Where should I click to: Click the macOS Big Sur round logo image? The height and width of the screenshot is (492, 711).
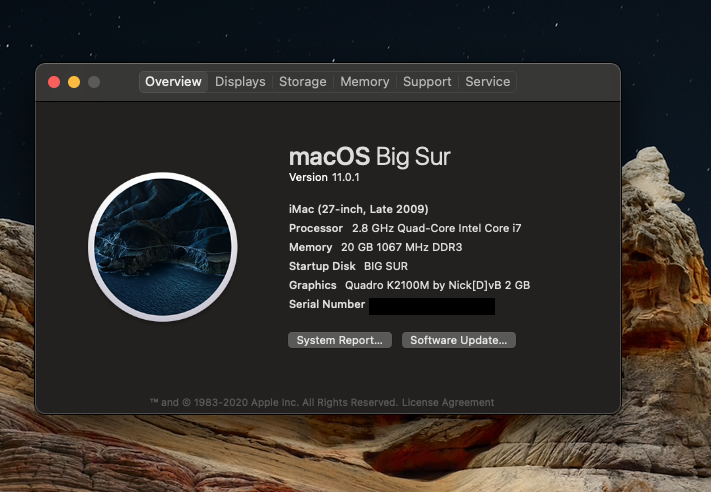point(162,247)
